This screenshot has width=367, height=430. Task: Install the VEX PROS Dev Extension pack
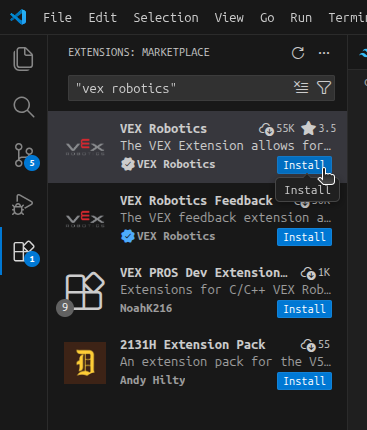(304, 309)
